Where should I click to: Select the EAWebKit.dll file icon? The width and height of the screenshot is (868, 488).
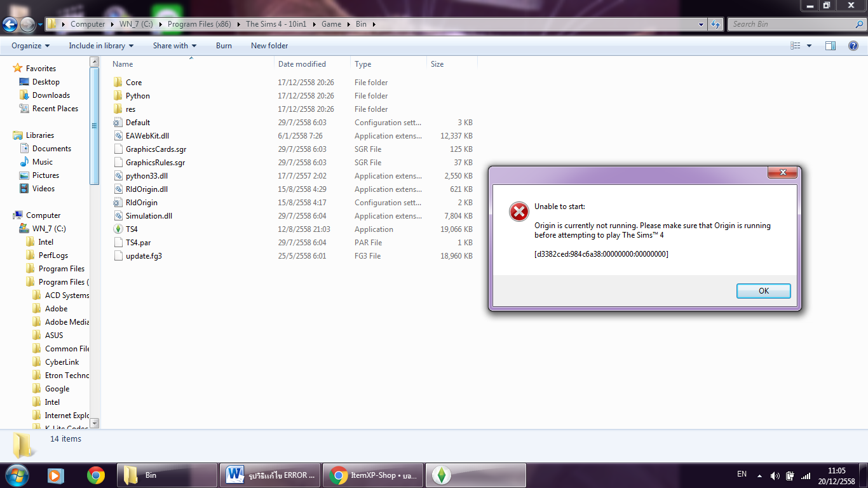[x=118, y=136]
